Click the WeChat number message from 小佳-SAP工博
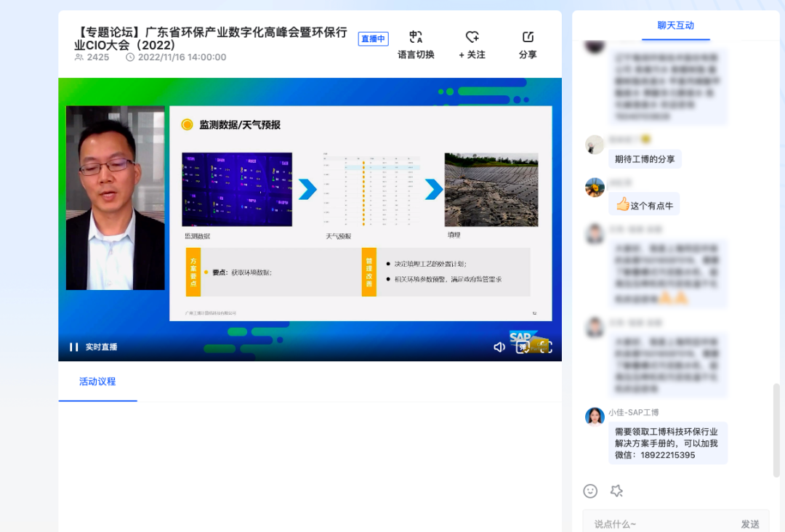Screen dimensions: 785x532 pyautogui.click(x=668, y=442)
